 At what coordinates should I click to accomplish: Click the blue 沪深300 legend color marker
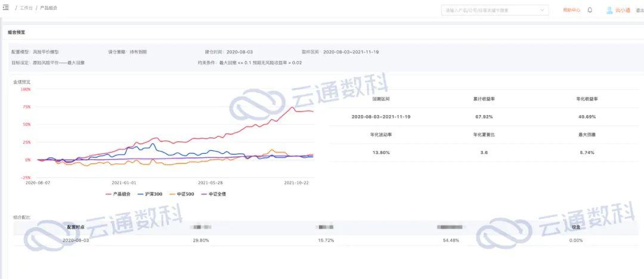(141, 194)
